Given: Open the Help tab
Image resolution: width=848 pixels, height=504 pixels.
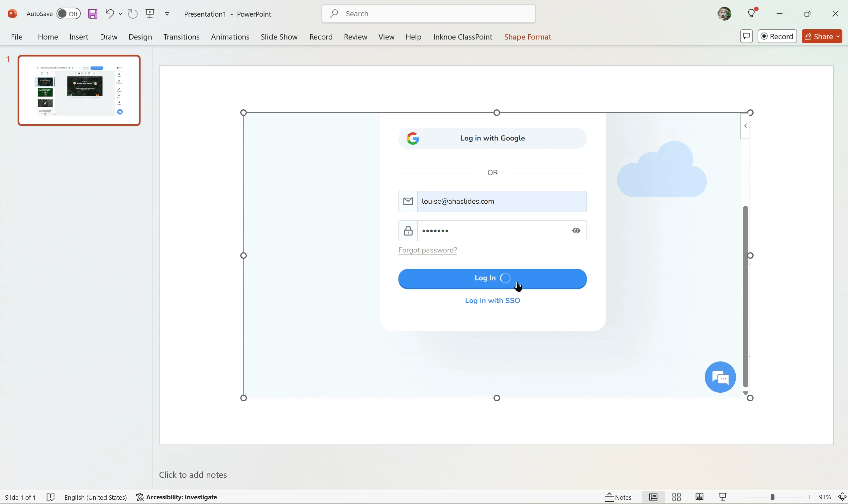Looking at the screenshot, I should pyautogui.click(x=414, y=37).
